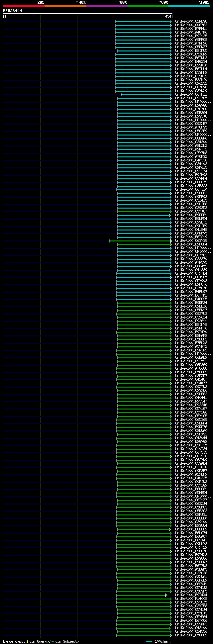
Task: Click the green alignment bar for UniRef100_Q5YJQ7
Action: click(x=144, y=212)
